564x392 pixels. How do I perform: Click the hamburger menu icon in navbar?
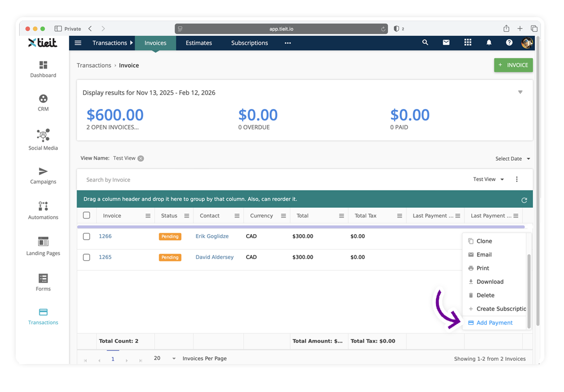78,43
